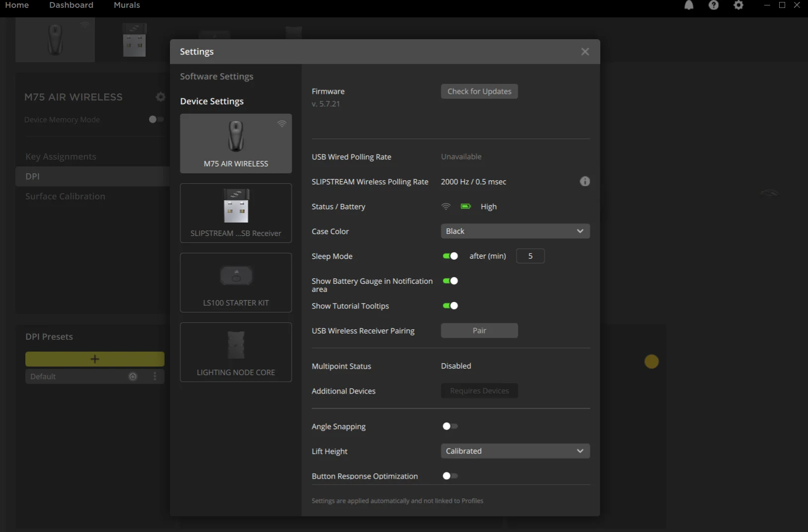Click the Multipoint Status Disabled value
Viewport: 808px width, 532px height.
(x=456, y=366)
